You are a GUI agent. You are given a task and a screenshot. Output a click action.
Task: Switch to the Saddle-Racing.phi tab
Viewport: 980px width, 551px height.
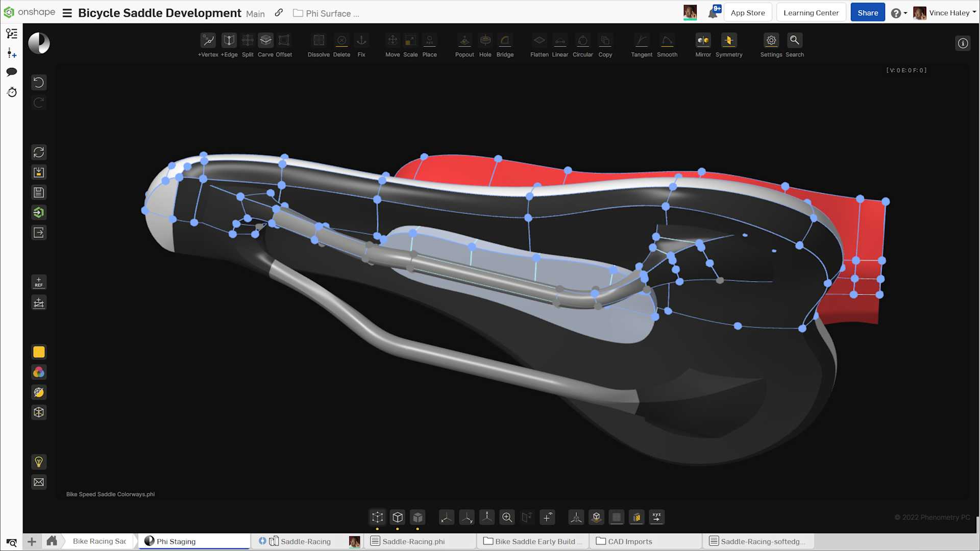tap(413, 541)
